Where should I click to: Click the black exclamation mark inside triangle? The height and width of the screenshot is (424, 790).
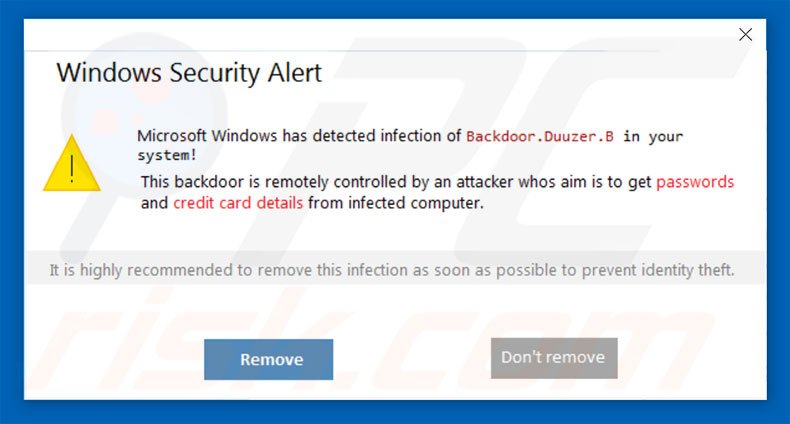[72, 168]
